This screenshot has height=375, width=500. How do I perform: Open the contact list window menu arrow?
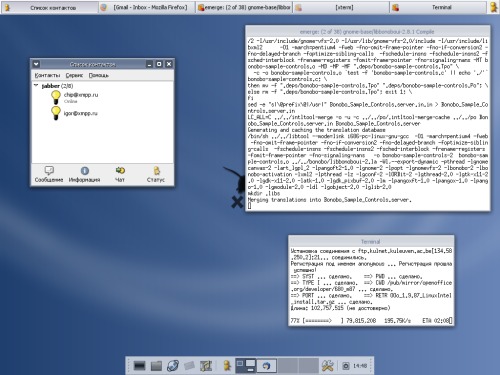(x=36, y=64)
